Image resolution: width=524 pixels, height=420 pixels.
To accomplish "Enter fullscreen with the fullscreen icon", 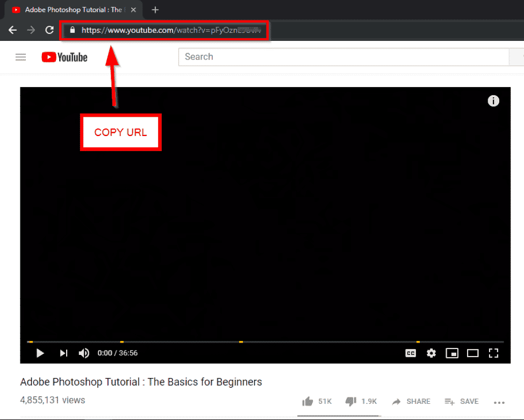I will 493,353.
